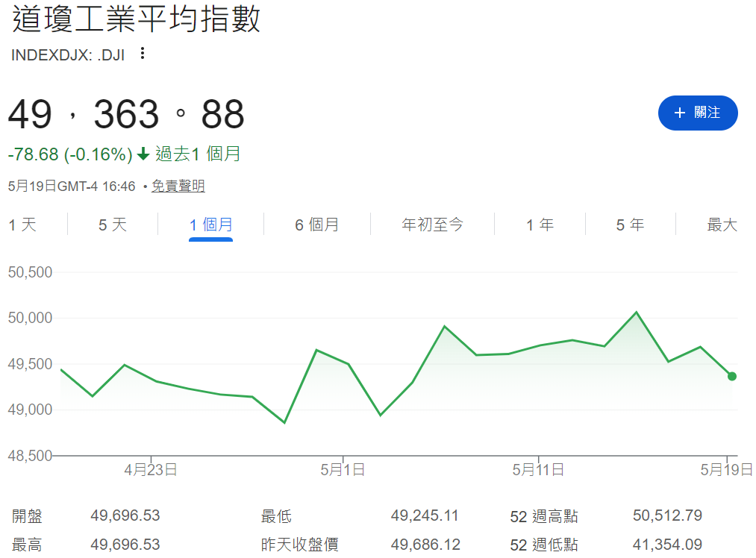Click the green end-point dot on chart

click(732, 376)
